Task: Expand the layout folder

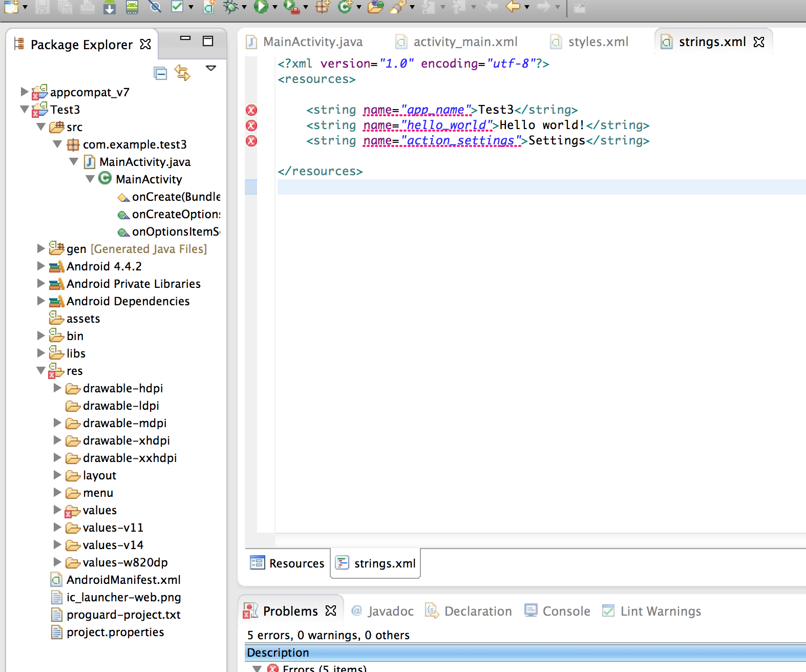Action: point(57,475)
